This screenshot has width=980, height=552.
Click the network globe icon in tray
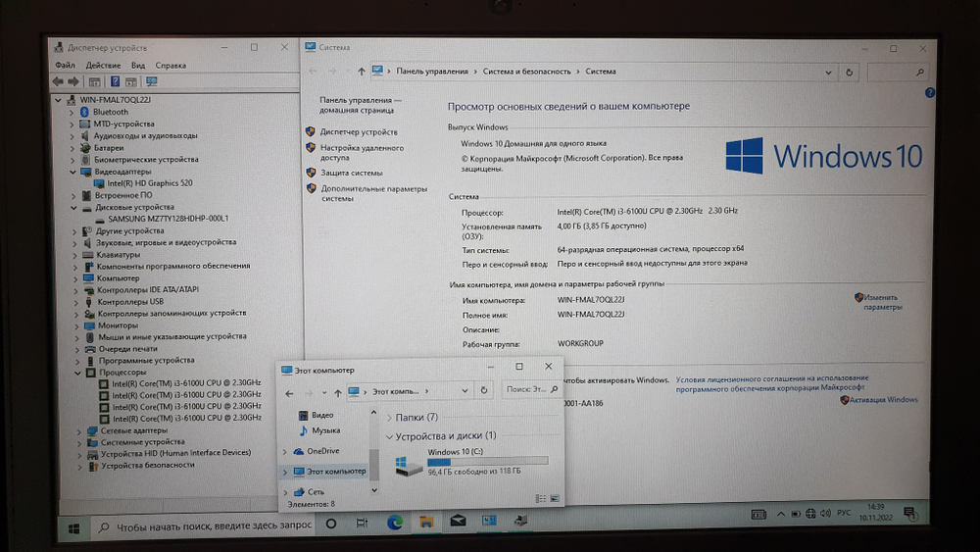[x=810, y=513]
